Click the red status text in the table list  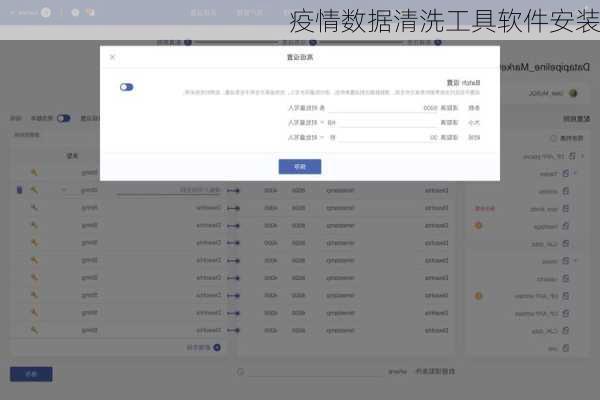(485, 209)
